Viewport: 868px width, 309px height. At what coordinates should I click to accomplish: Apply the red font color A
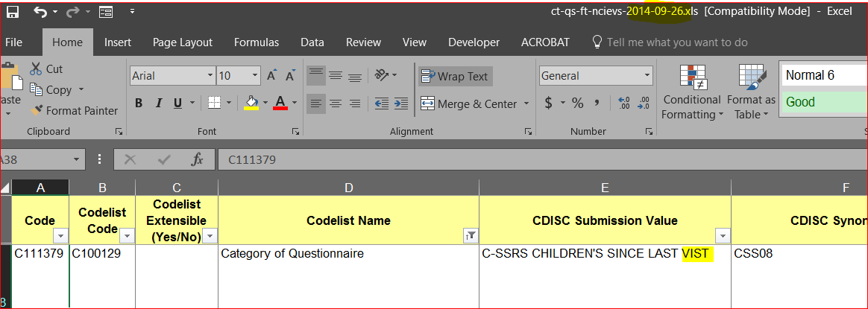click(280, 103)
